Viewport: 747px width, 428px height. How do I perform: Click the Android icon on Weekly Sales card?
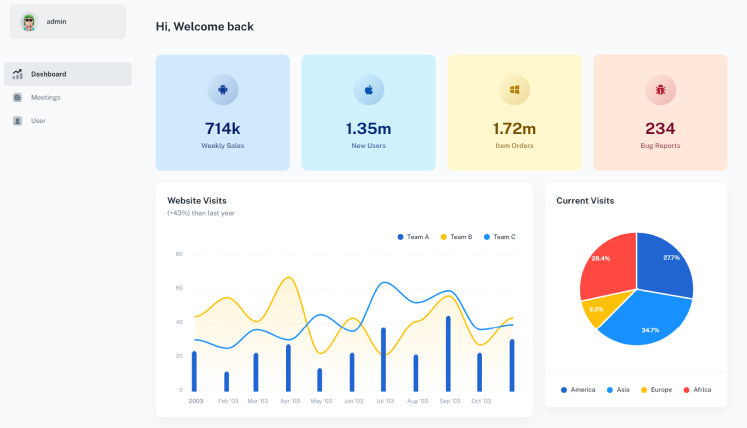point(222,90)
